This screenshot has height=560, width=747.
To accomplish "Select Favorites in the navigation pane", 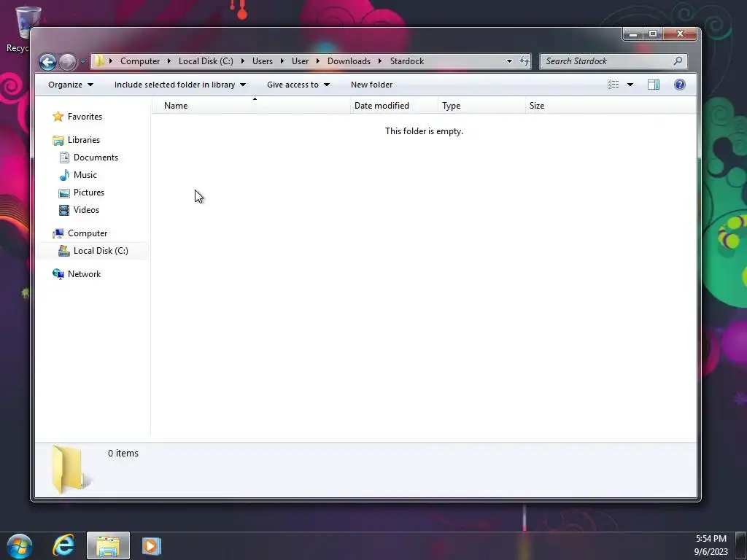I will (x=85, y=117).
